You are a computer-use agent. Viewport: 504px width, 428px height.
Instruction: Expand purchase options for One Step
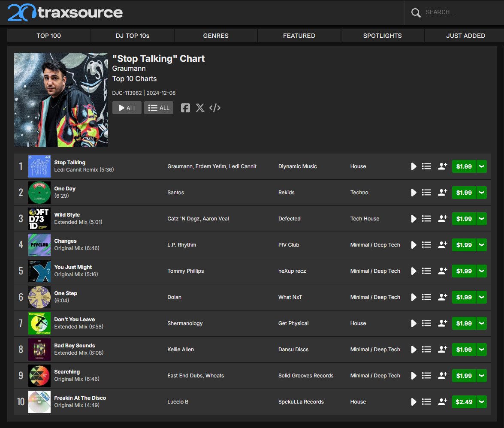[x=482, y=297]
